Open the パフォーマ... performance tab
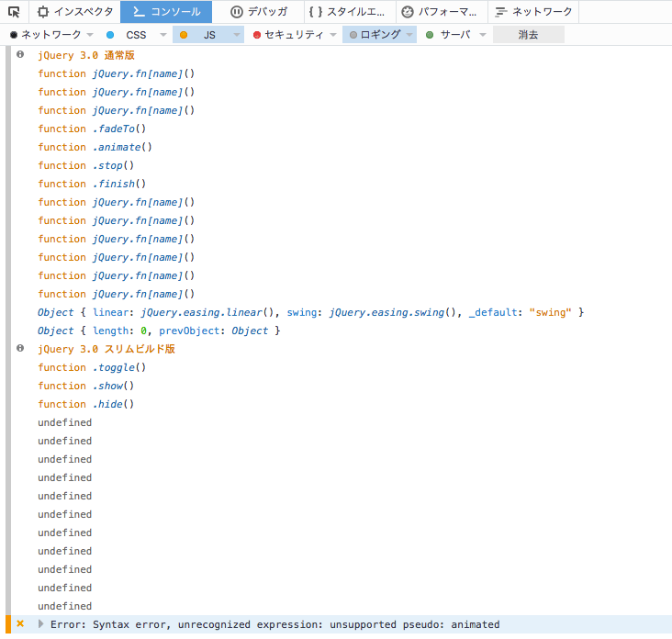This screenshot has width=672, height=639. (442, 12)
